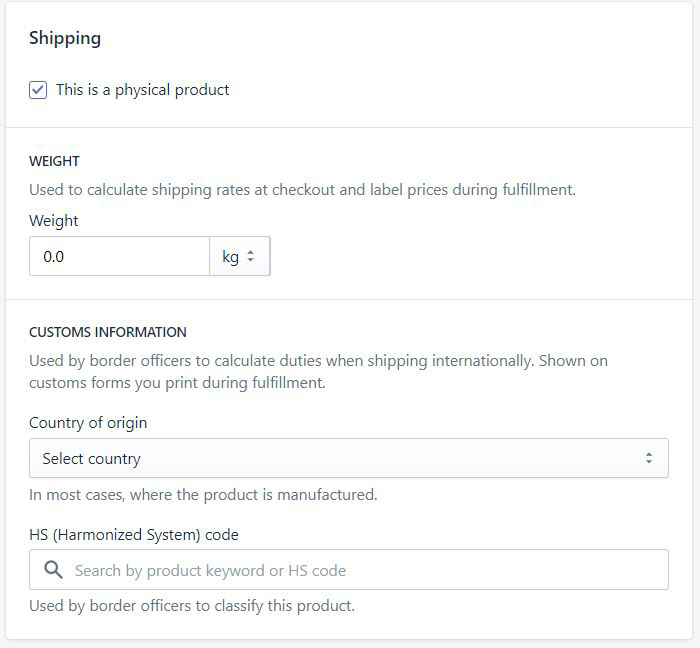Viewport: 700px width, 648px height.
Task: Click the shipping rates description text
Action: coord(302,189)
